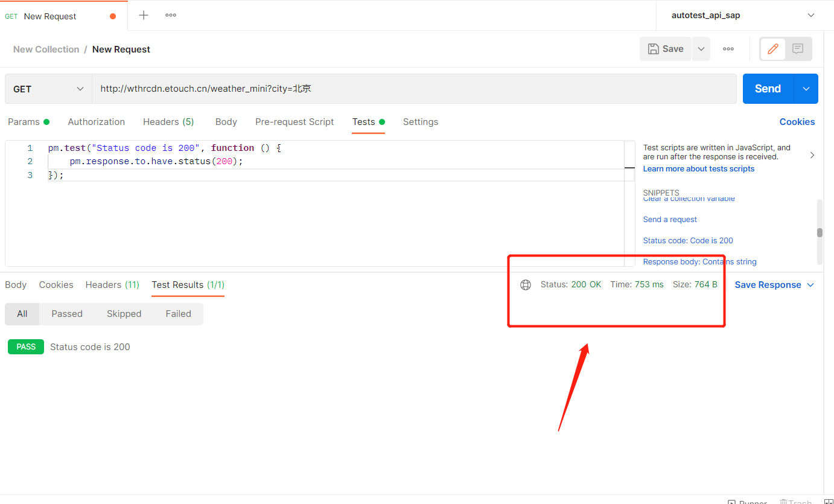Select the New Request tab
The width and height of the screenshot is (834, 504).
(x=63, y=16)
